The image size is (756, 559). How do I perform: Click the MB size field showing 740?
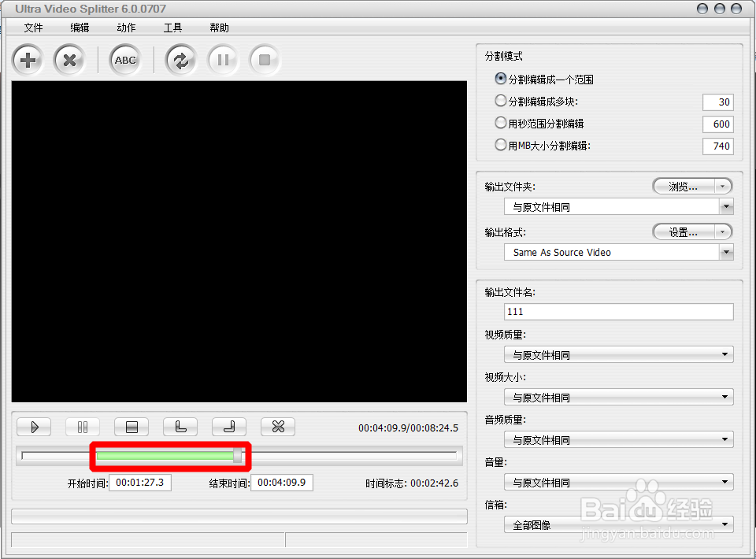pyautogui.click(x=718, y=146)
